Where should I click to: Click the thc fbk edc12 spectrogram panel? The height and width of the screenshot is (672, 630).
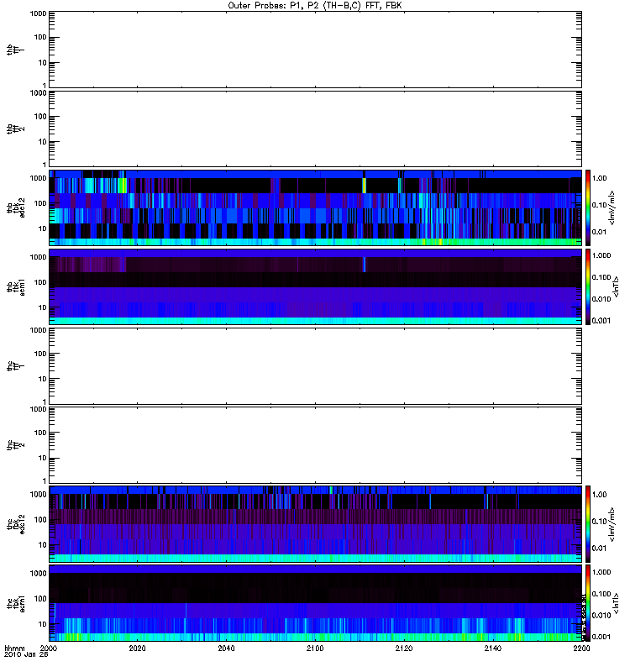coord(316,523)
